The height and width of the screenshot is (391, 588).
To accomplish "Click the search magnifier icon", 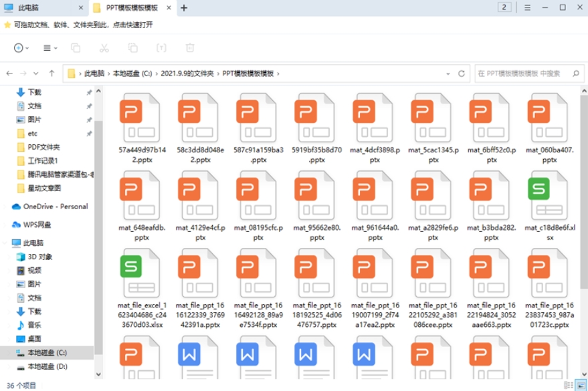I will pyautogui.click(x=576, y=74).
